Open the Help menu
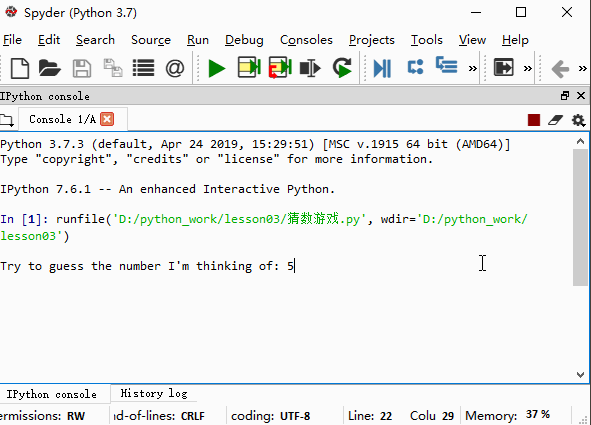591x425 pixels. (515, 40)
